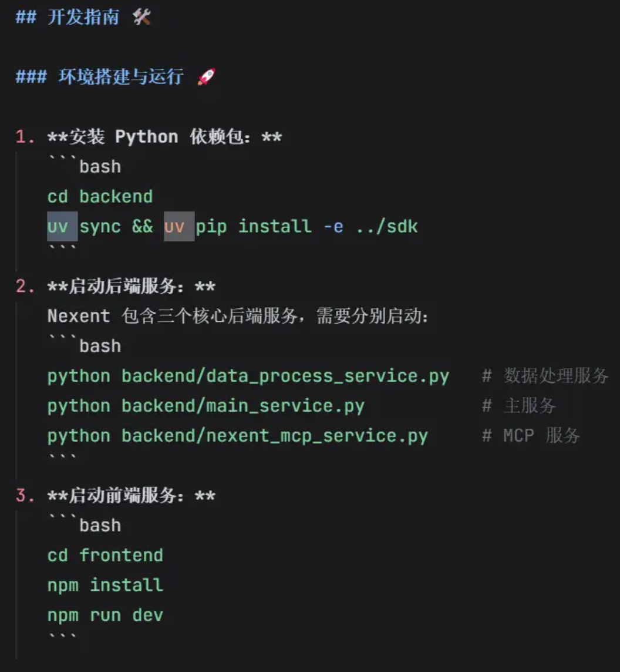Click the cd backend line
The image size is (620, 672).
(100, 196)
